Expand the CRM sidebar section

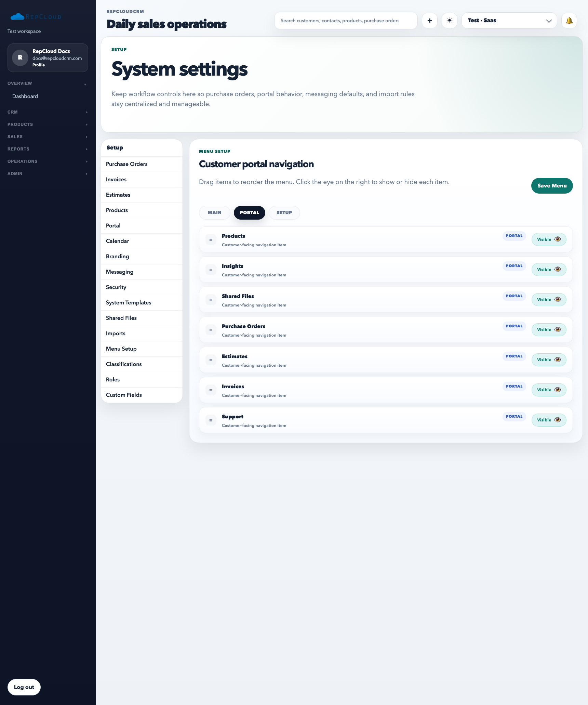(x=48, y=112)
